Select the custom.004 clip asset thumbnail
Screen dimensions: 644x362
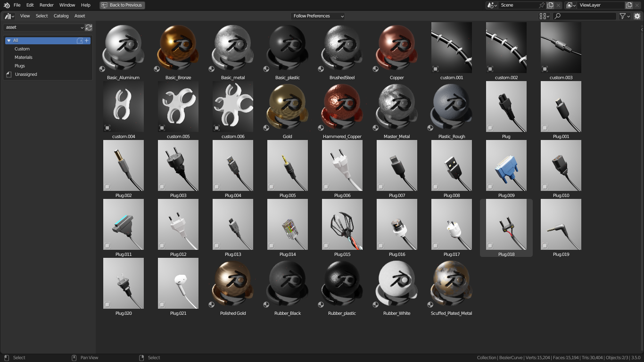click(x=123, y=107)
